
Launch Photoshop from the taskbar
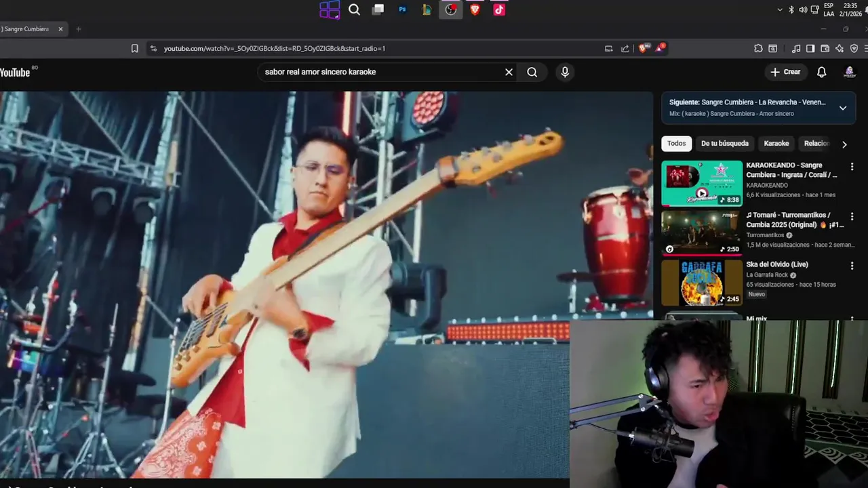[403, 9]
